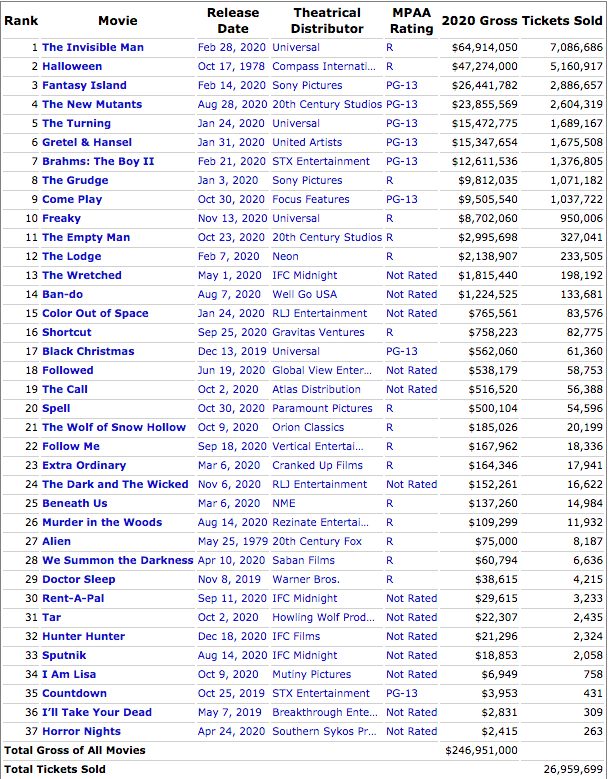The width and height of the screenshot is (609, 779).
Task: Open Horror Nights movie link
Action: pyautogui.click(x=83, y=731)
